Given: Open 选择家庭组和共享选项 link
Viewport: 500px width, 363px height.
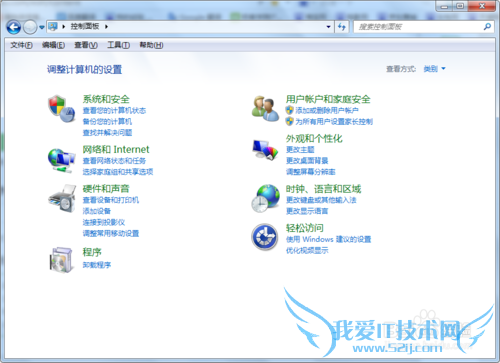Looking at the screenshot, I should 118,172.
